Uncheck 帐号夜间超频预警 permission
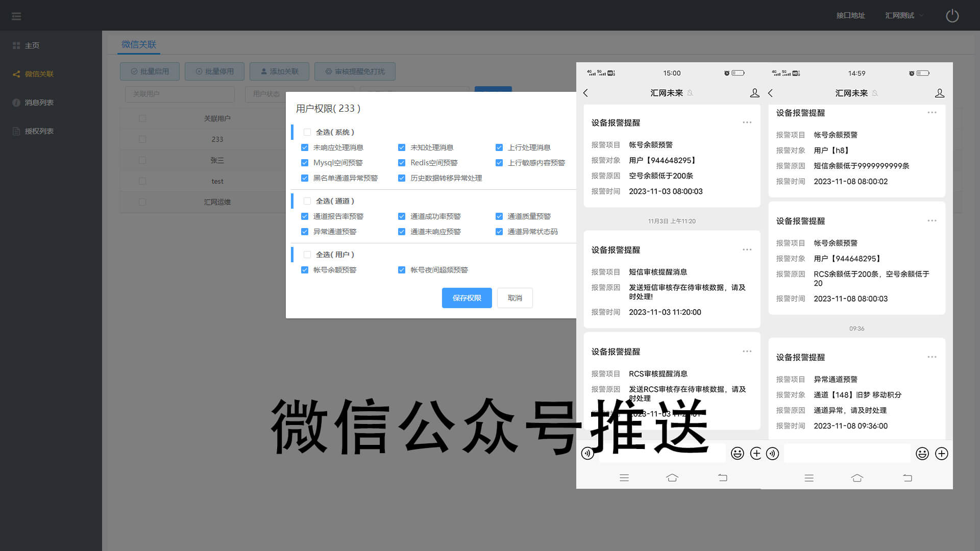Screen dimensions: 980x551 (x=402, y=270)
